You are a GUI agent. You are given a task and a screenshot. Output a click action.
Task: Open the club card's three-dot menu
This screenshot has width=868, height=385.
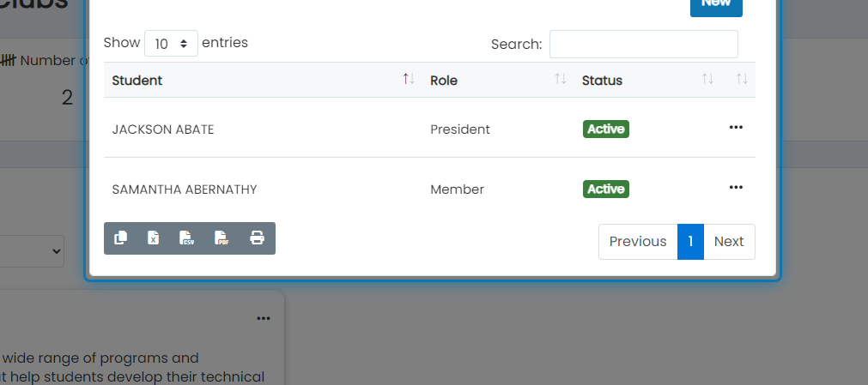(x=264, y=318)
